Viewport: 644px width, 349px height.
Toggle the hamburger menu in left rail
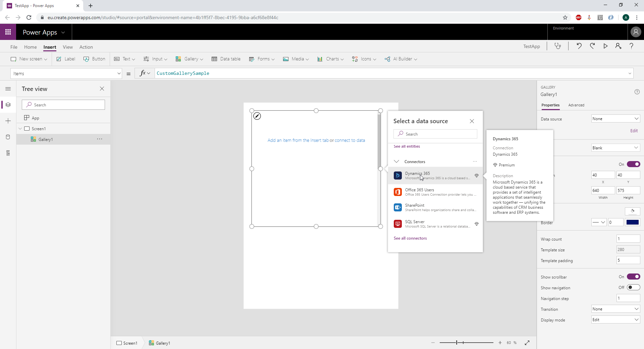click(8, 89)
